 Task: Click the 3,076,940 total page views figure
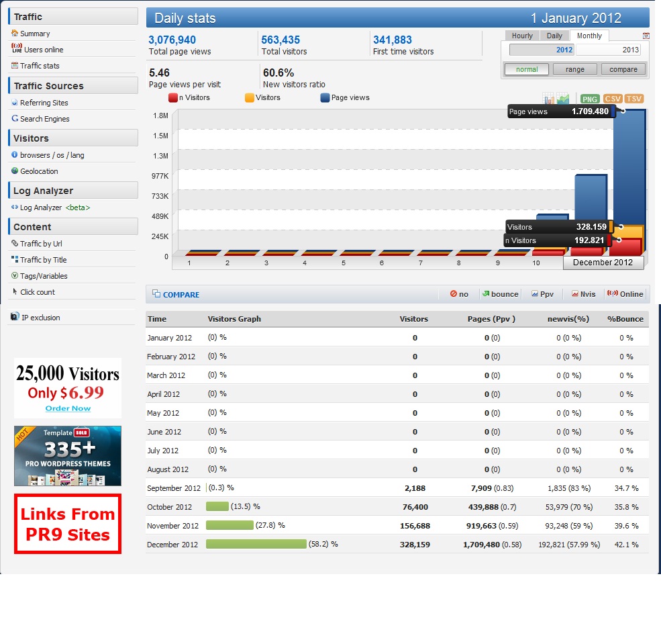point(172,40)
